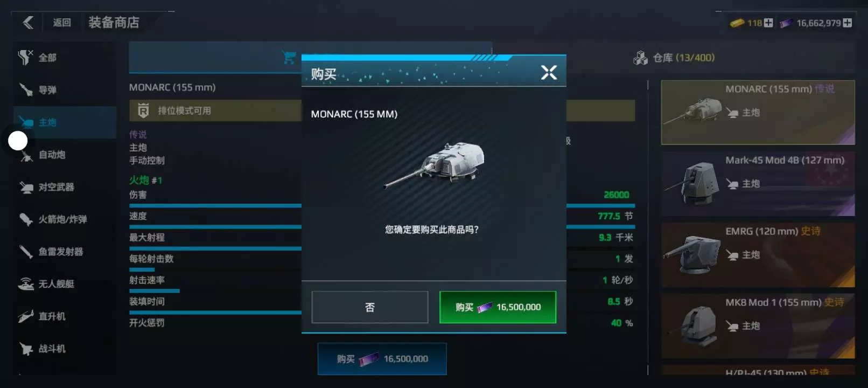The height and width of the screenshot is (388, 868).
Task: Switch to the 仓库 (13/400) tab
Action: (x=674, y=58)
